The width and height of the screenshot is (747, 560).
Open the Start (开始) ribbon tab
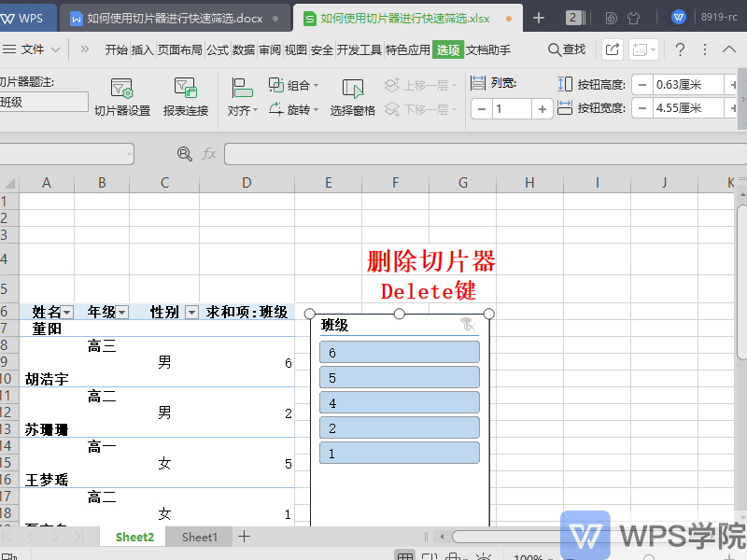tap(117, 49)
